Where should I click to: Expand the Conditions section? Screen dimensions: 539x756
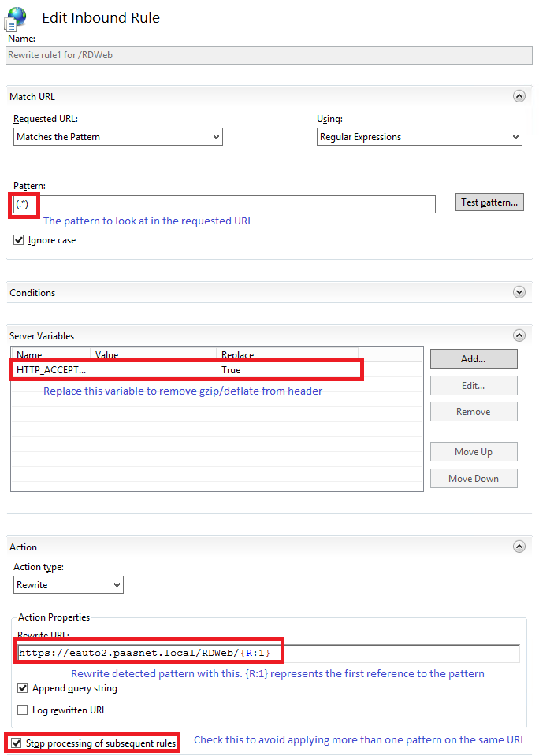519,291
